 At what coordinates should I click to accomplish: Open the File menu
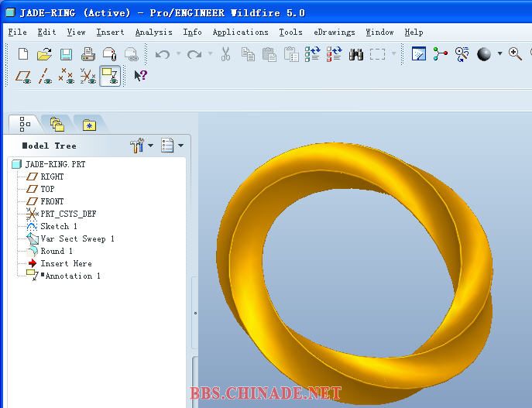click(18, 33)
